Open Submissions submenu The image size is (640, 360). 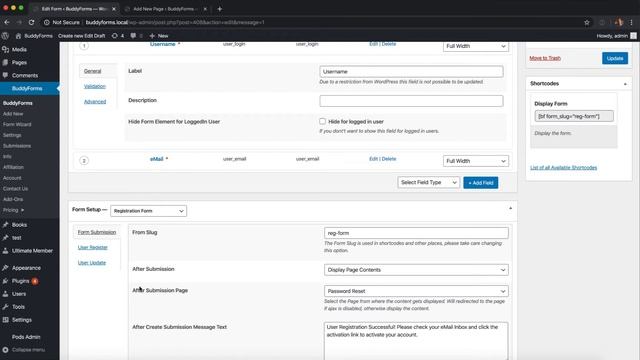click(17, 146)
